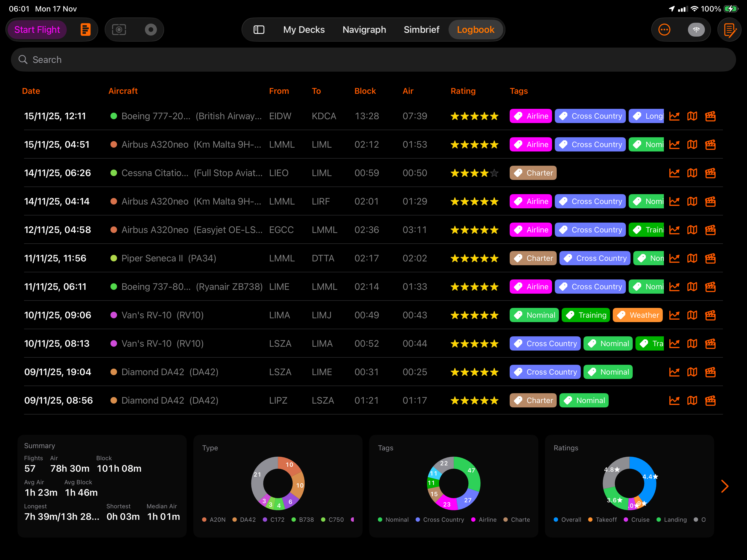Open chart icon for LMML to LIML flight
This screenshot has width=747, height=560.
[674, 145]
